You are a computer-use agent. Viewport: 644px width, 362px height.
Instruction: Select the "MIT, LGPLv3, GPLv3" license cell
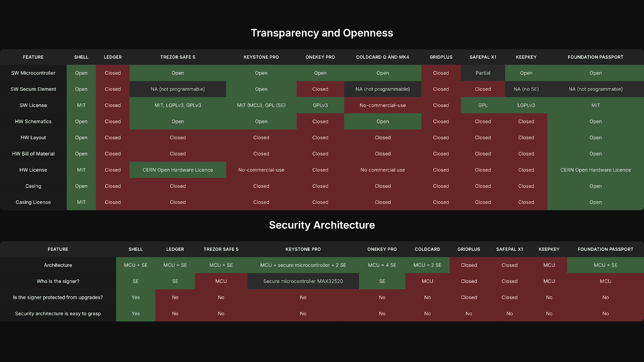(178, 105)
